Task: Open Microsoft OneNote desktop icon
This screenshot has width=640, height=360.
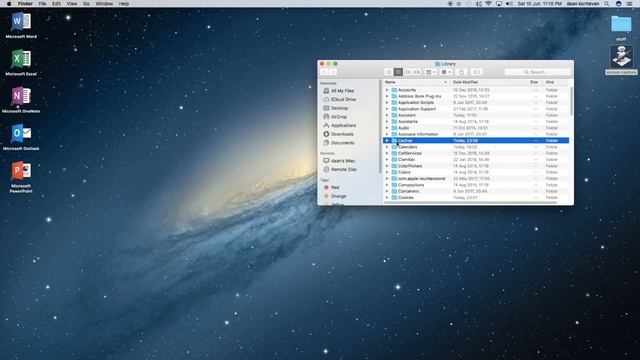Action: coord(21,96)
